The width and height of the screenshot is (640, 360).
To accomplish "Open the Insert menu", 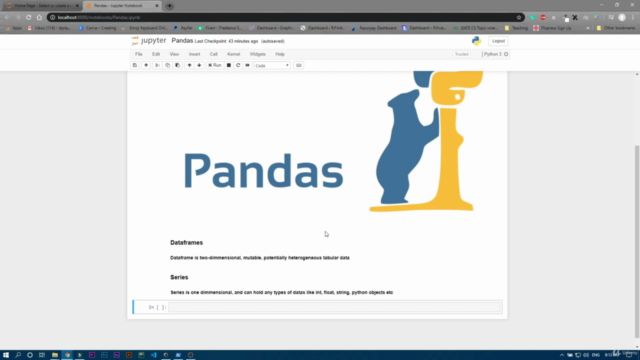I will pos(194,54).
